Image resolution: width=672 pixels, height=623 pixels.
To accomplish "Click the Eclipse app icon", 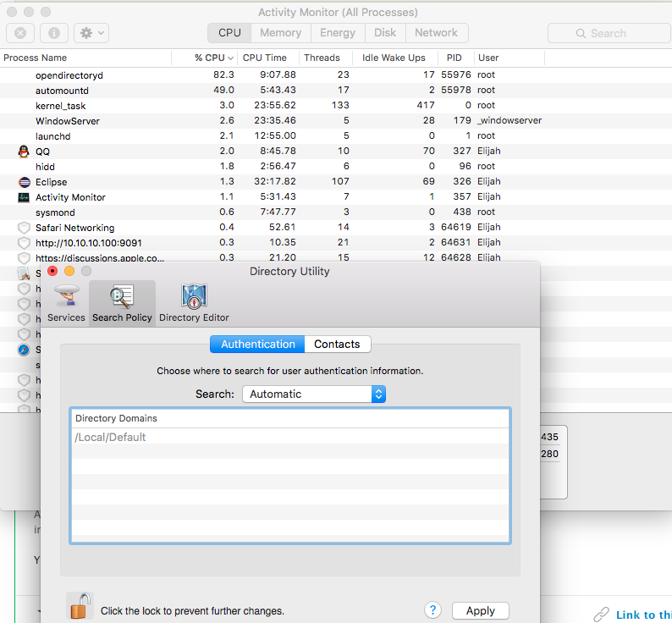I will 25,182.
